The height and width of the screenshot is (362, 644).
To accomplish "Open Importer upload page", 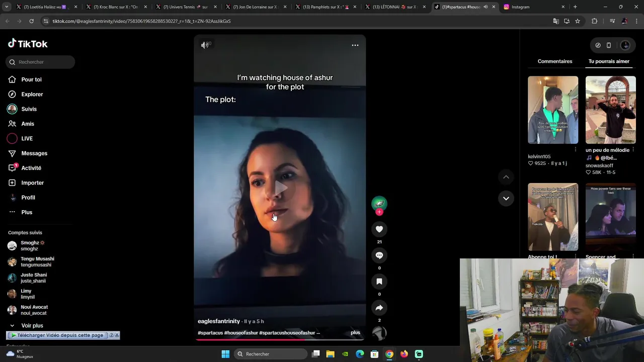I will [33, 183].
